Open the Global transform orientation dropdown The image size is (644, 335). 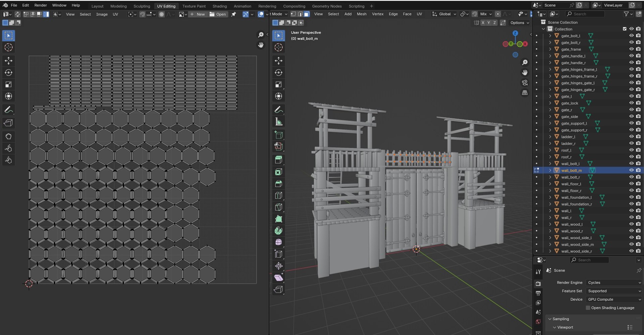point(444,14)
